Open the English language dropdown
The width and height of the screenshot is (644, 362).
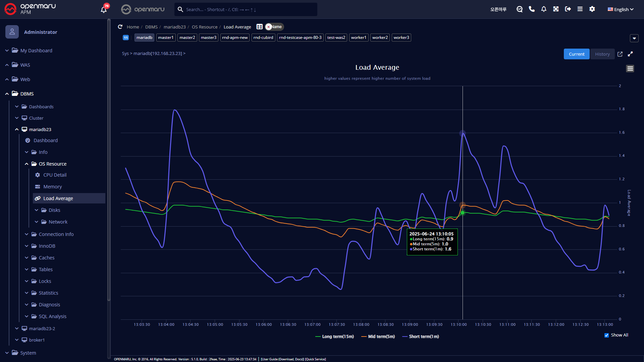(x=621, y=9)
